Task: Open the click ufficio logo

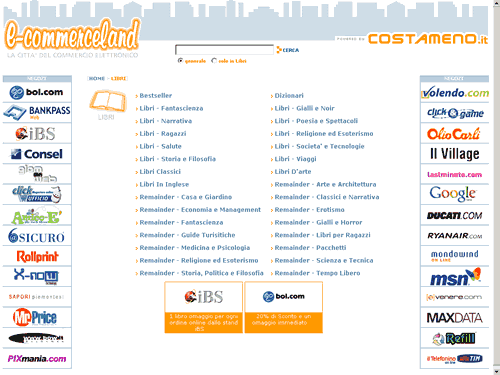Action: [37, 194]
